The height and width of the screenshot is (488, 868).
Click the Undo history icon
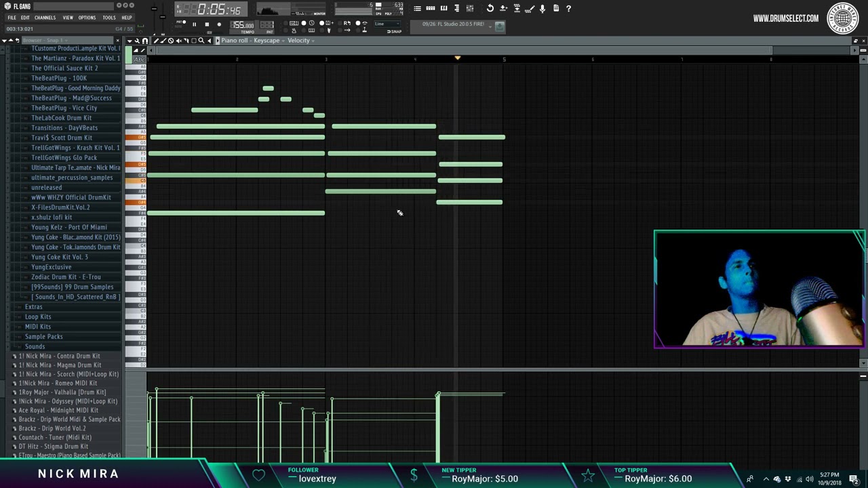coord(490,8)
